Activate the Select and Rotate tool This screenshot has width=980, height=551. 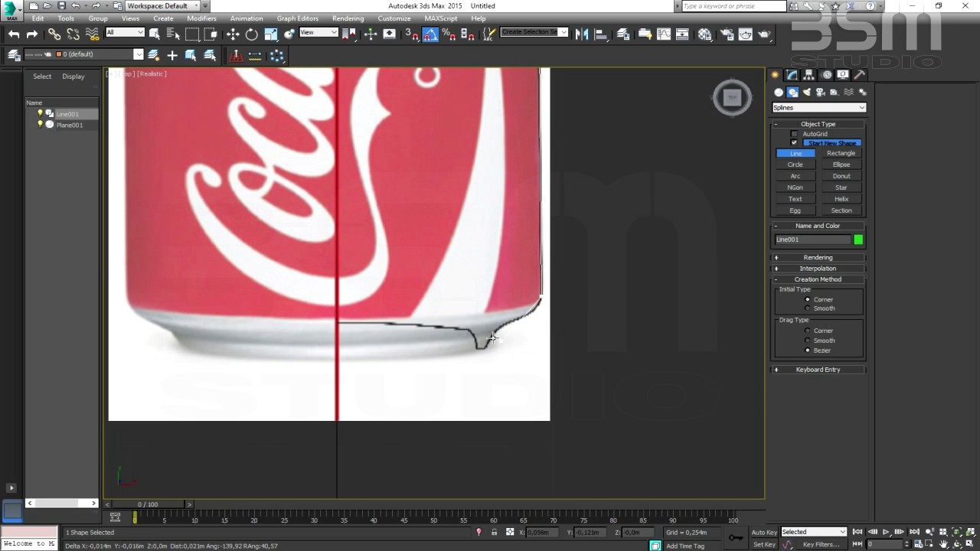(252, 34)
